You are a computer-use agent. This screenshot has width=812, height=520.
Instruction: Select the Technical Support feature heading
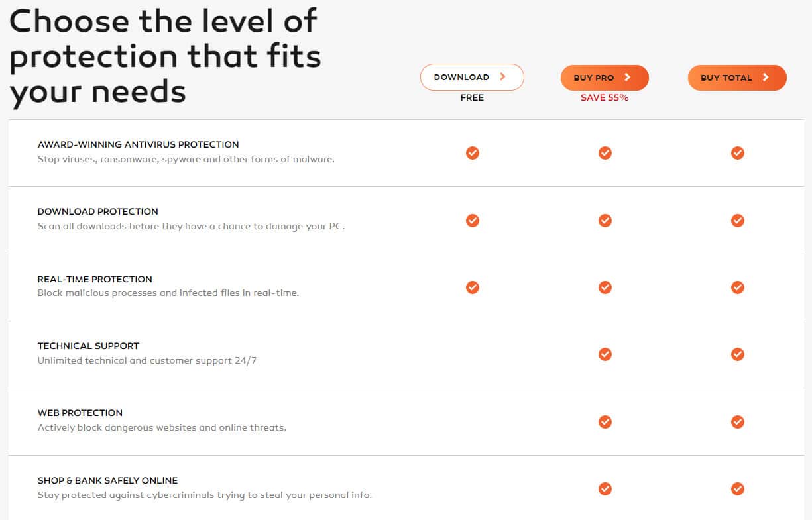tap(88, 346)
